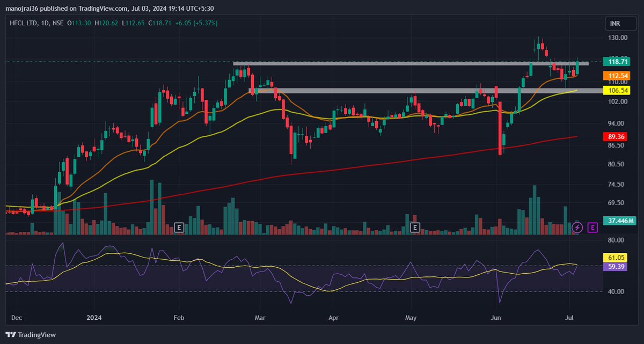The height and width of the screenshot is (344, 644).
Task: Click the E earnings marker near February
Action: coord(180,228)
